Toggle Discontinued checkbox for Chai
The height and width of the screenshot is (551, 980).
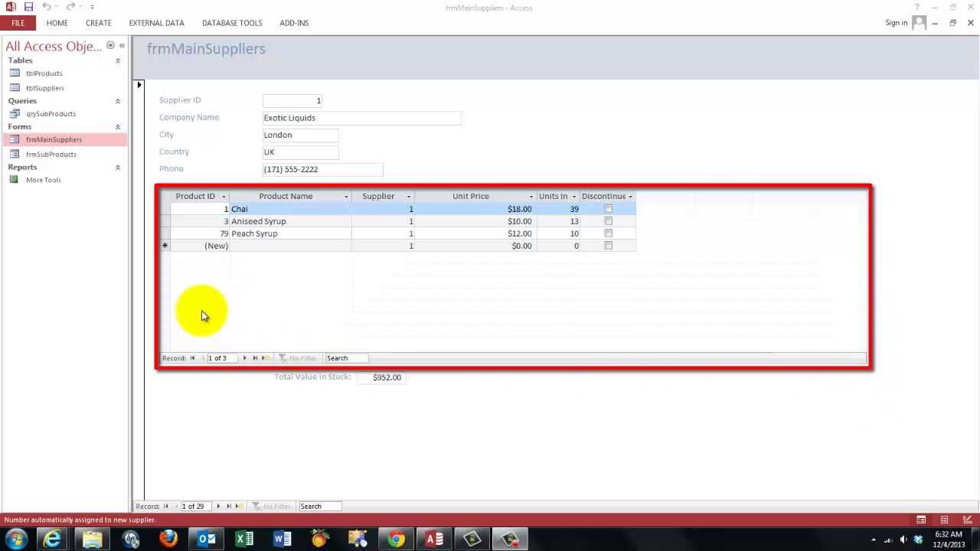tap(608, 209)
